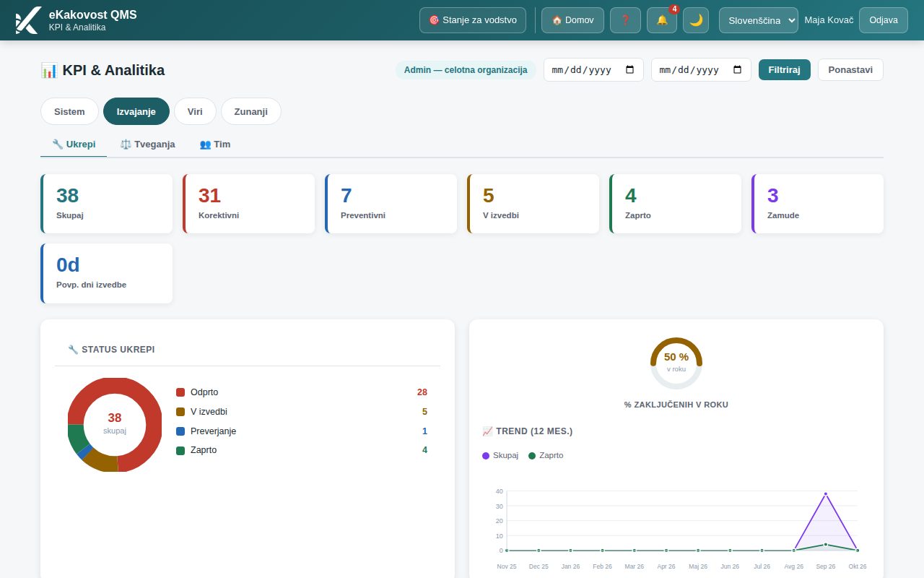Viewport: 924px width, 578px height.
Task: Click the Zaprto card showing 4
Action: (x=676, y=204)
